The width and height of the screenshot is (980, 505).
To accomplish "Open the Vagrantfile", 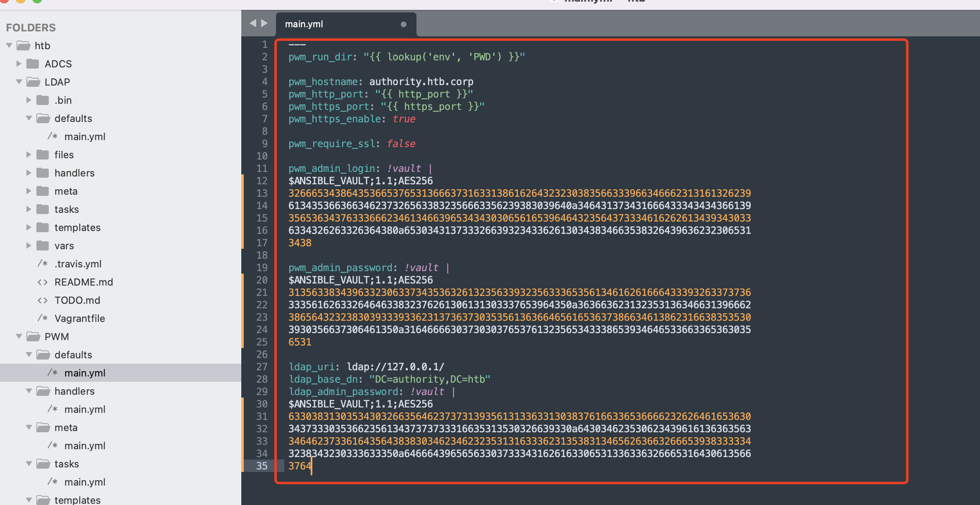I will point(80,318).
